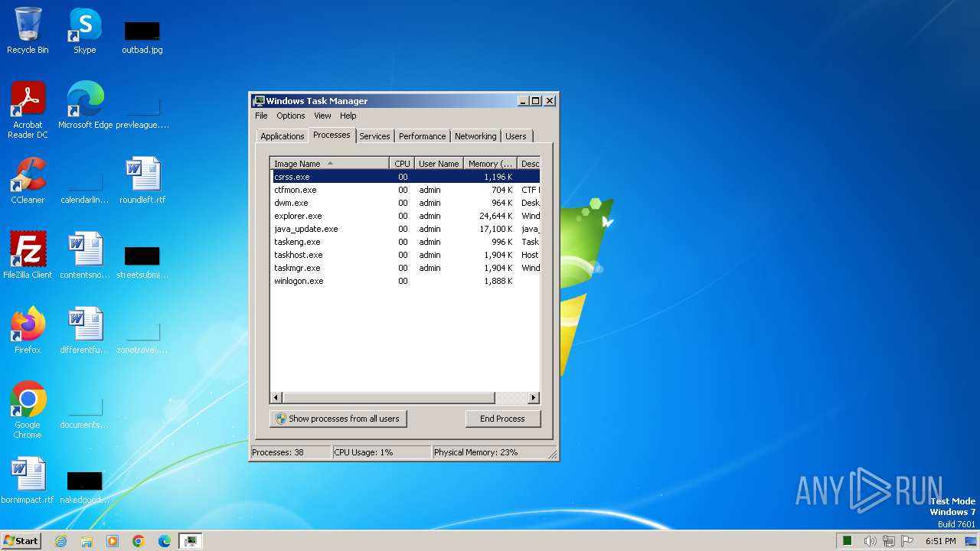Open roundleft.rtf document icon
The height and width of the screenshot is (551, 980).
pyautogui.click(x=142, y=181)
